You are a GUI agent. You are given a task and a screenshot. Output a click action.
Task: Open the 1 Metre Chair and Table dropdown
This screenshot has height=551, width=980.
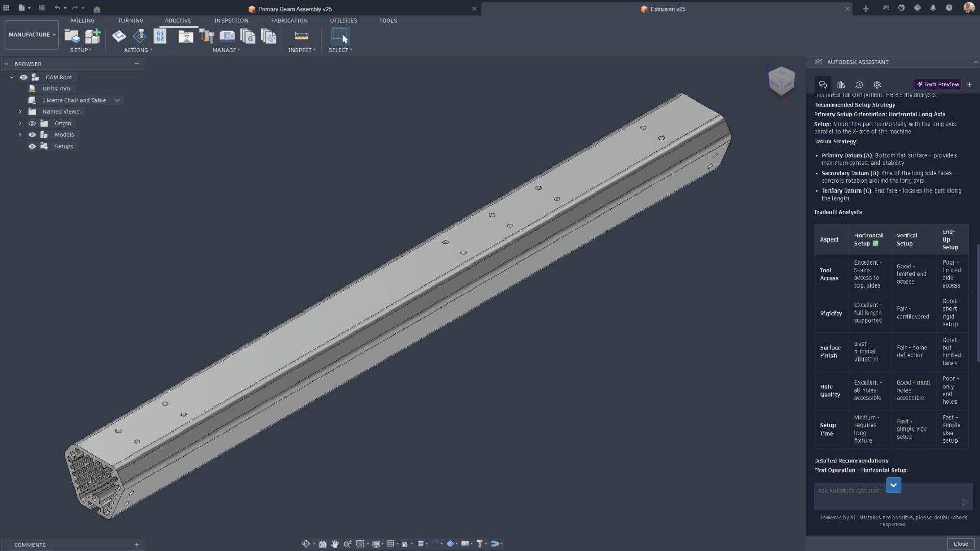click(117, 100)
